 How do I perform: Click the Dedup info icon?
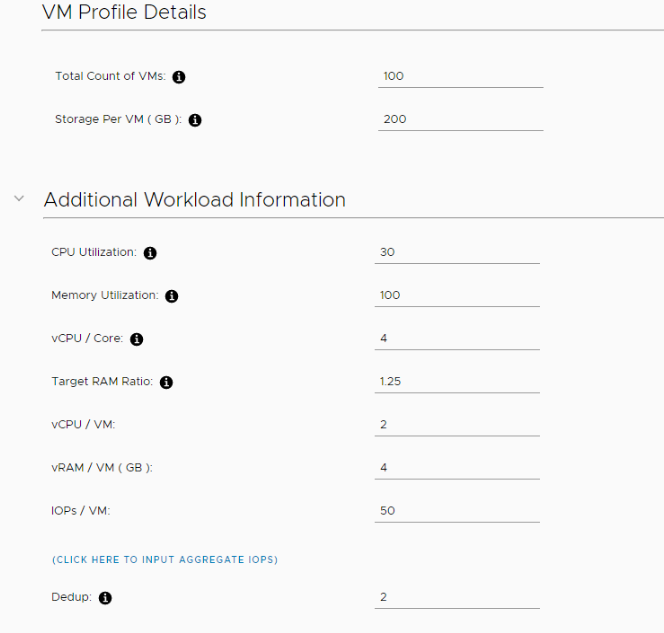click(x=105, y=598)
